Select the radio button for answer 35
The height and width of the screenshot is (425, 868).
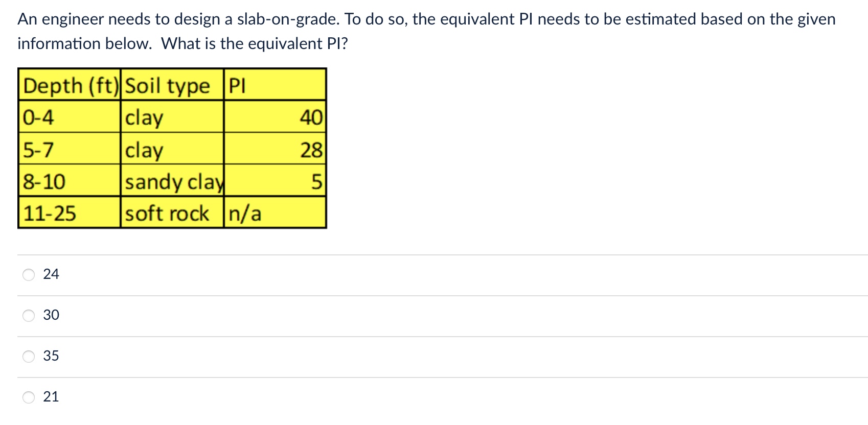[x=28, y=356]
